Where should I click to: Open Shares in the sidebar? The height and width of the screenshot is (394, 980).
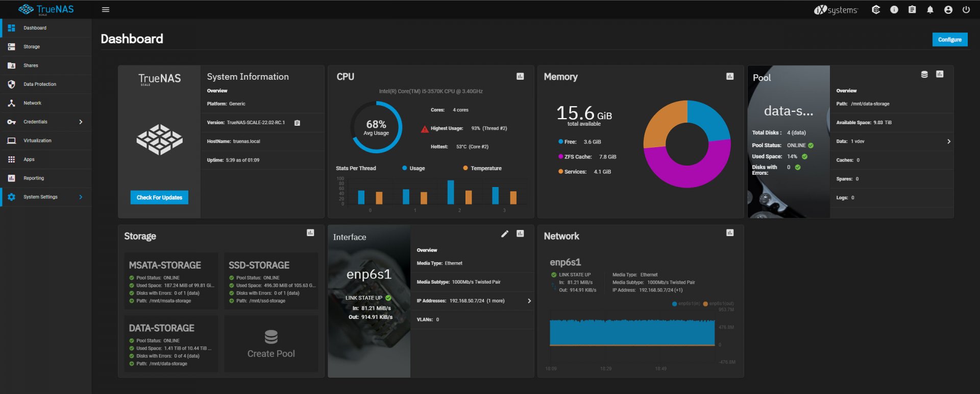point(46,65)
